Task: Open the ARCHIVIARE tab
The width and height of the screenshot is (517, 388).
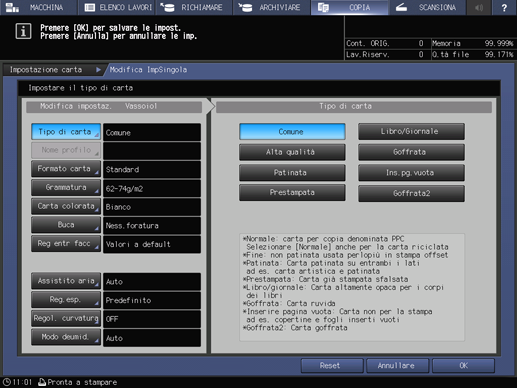Action: point(272,7)
